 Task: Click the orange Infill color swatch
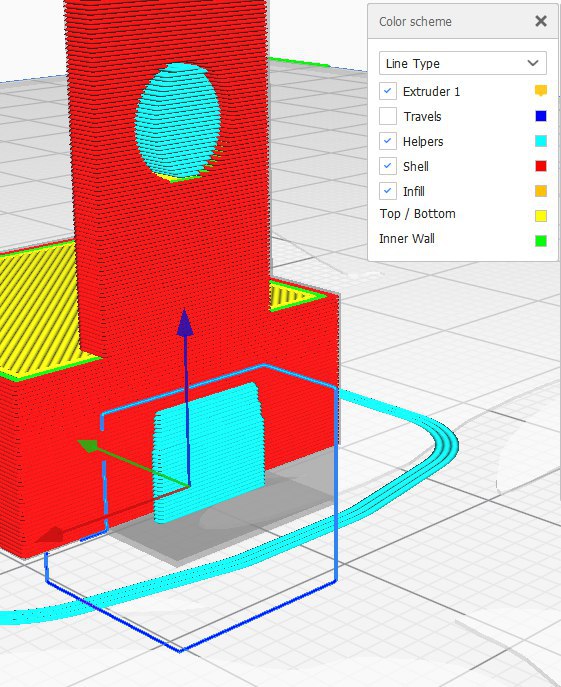click(541, 191)
